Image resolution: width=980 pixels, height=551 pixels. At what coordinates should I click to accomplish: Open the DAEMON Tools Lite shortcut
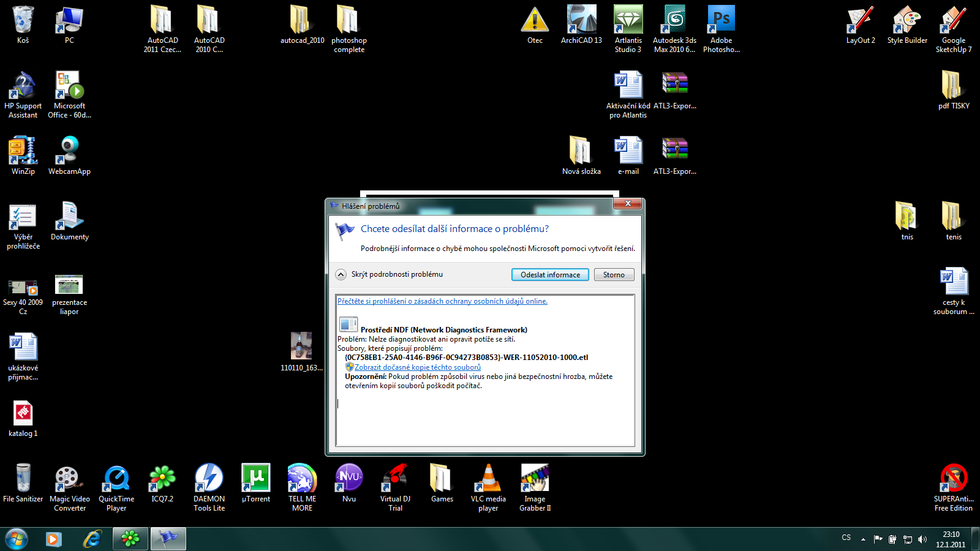click(209, 487)
